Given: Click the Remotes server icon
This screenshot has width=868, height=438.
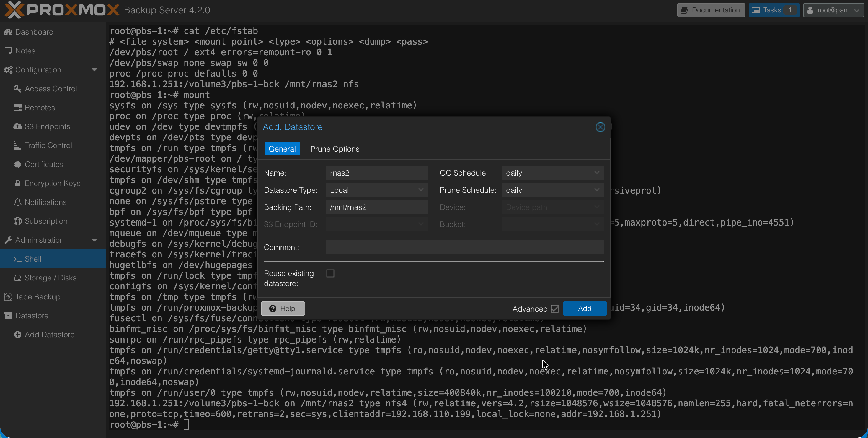Looking at the screenshot, I should (x=17, y=108).
